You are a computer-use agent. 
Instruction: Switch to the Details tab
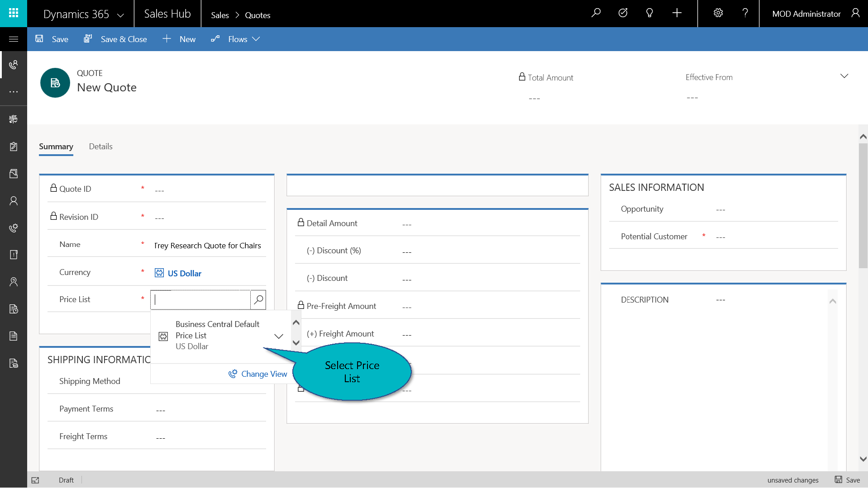(x=100, y=147)
